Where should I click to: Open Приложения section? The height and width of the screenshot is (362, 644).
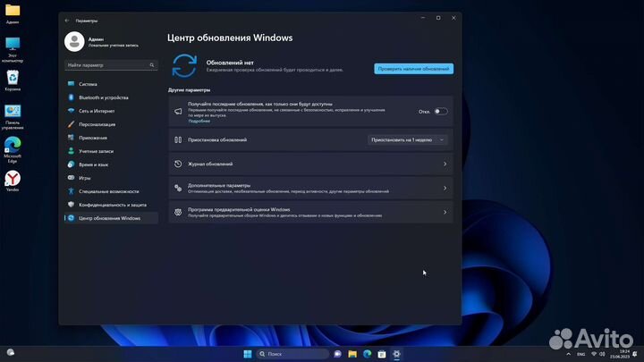pyautogui.click(x=111, y=138)
